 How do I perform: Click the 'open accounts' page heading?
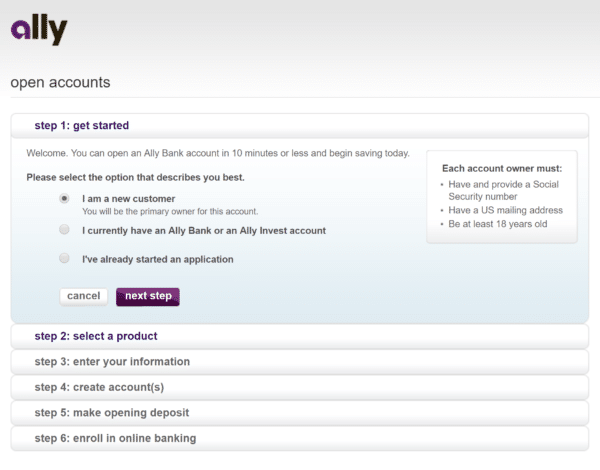click(x=60, y=82)
